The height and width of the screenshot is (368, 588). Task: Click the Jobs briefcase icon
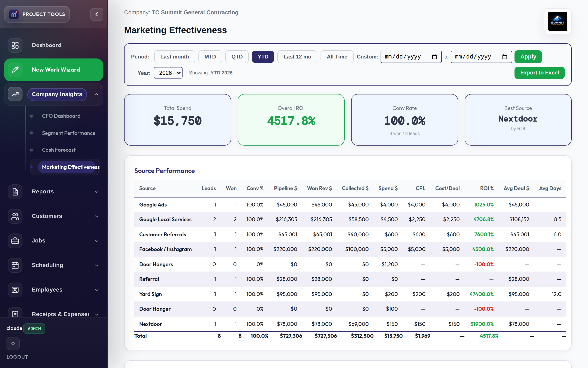click(x=15, y=241)
